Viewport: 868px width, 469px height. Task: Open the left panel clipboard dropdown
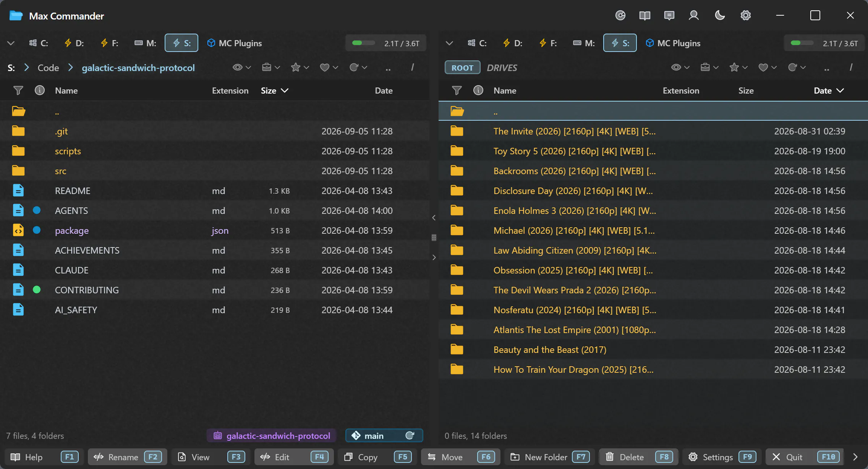pyautogui.click(x=271, y=68)
